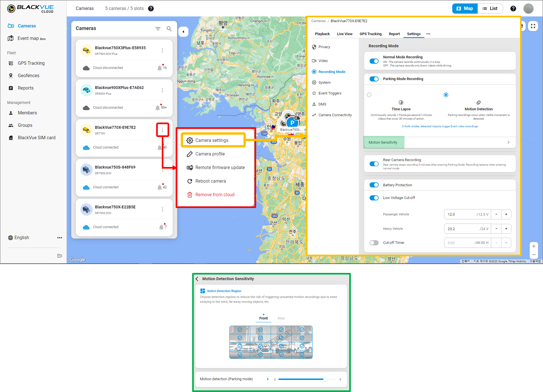Open the user profile avatar
This screenshot has height=392, width=543.
point(528,9)
